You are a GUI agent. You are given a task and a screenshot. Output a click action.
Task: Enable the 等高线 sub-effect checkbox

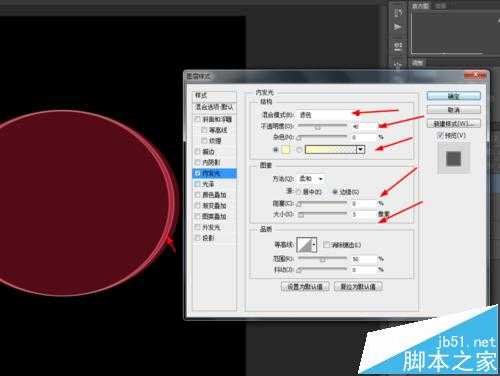pos(204,130)
